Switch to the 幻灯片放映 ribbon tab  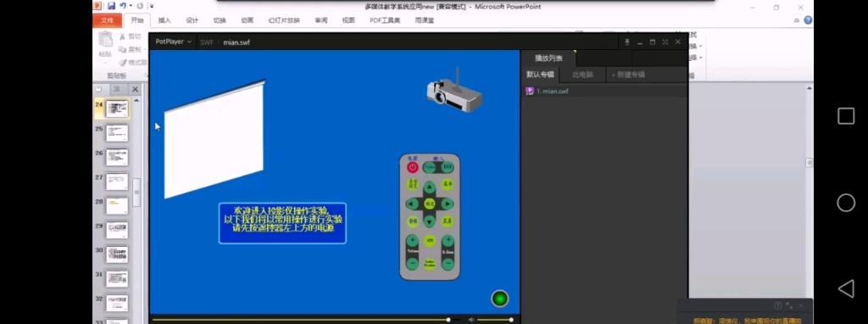click(x=284, y=20)
